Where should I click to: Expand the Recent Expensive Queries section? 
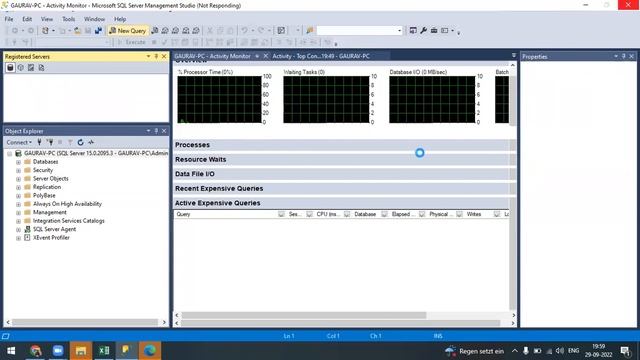click(342, 189)
